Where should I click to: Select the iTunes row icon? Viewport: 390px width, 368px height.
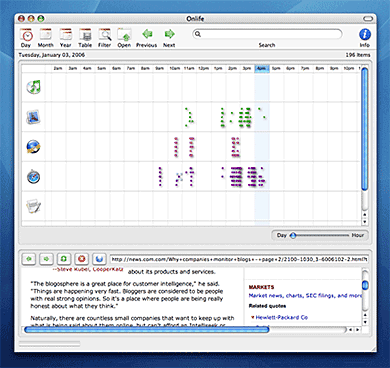coord(33,87)
